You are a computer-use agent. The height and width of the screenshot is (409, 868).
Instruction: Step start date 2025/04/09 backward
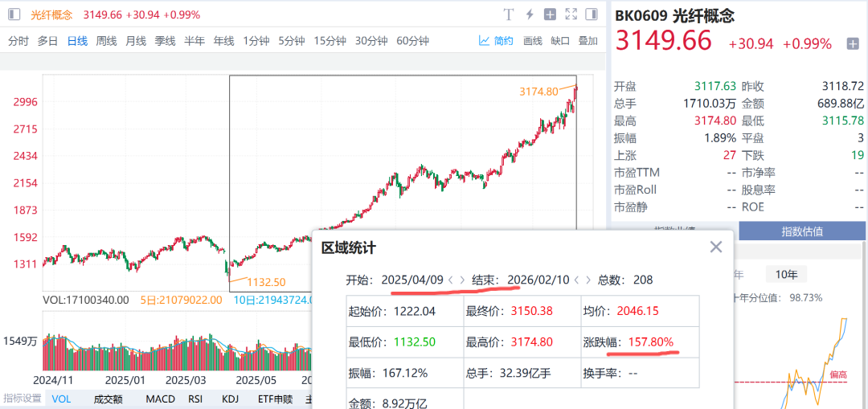point(451,280)
